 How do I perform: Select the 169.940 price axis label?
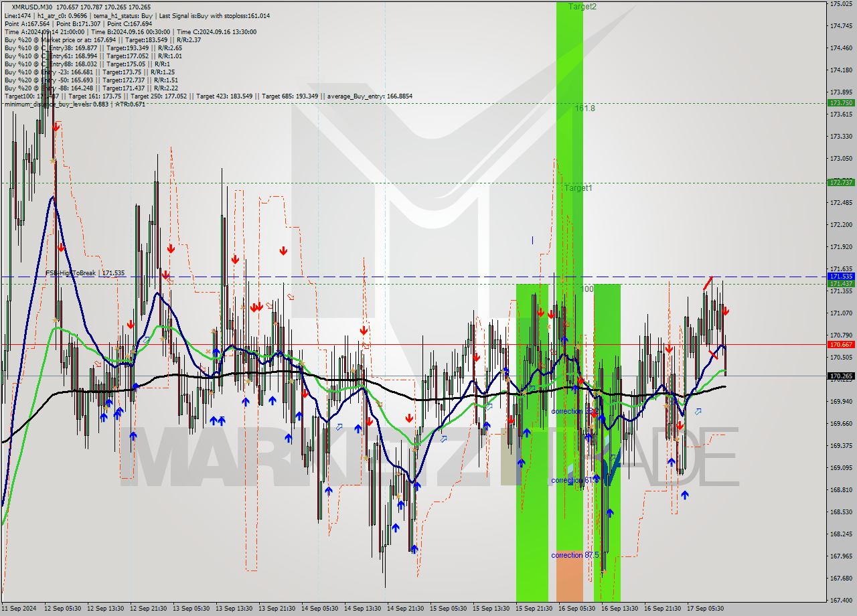[840, 401]
